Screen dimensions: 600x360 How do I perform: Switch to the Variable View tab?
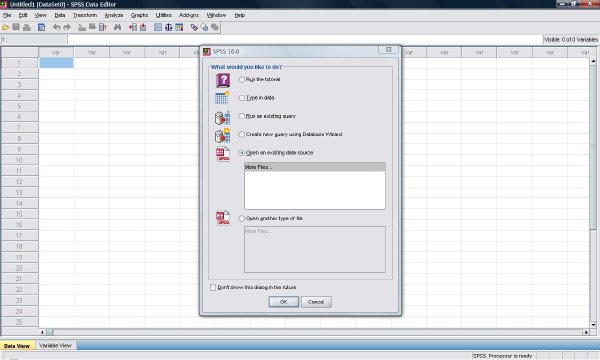(x=55, y=345)
